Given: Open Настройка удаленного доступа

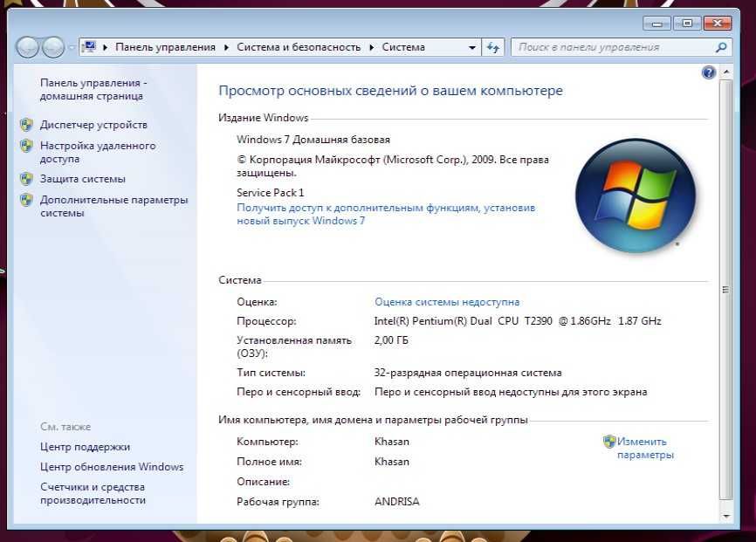Looking at the screenshot, I should click(98, 152).
